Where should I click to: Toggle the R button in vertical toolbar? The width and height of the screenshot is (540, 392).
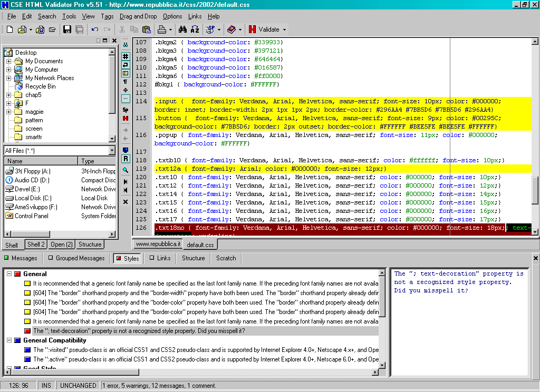coord(126,159)
